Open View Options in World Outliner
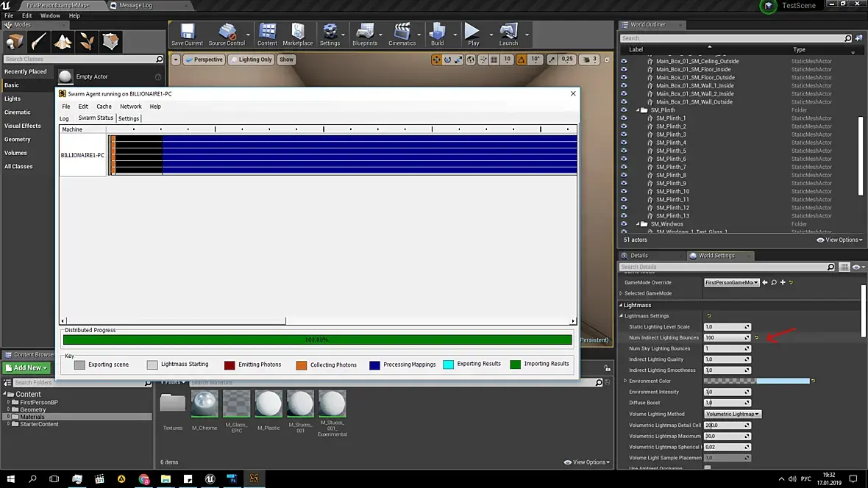The height and width of the screenshot is (488, 868). (x=839, y=240)
